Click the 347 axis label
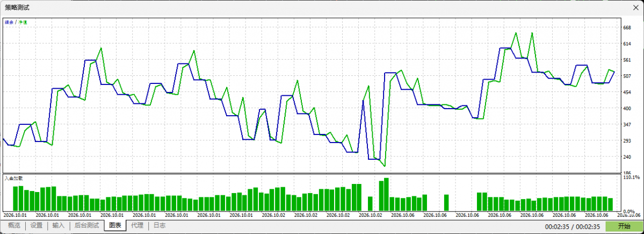The image size is (644, 234). (x=627, y=124)
